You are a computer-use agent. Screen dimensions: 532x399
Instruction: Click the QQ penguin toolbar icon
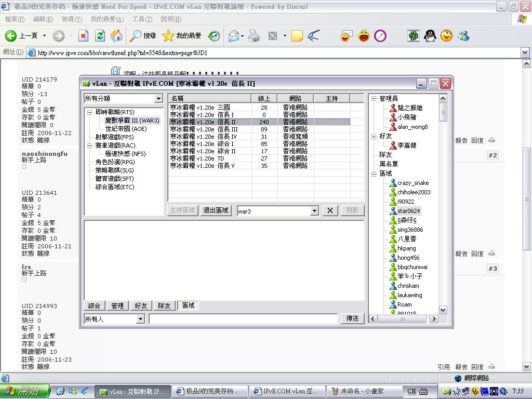(429, 36)
